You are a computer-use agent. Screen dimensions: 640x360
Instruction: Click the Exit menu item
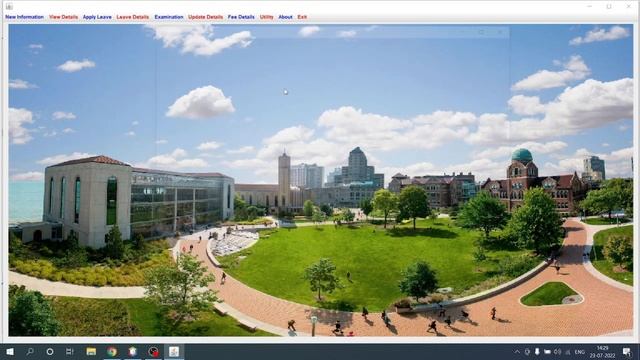302,17
